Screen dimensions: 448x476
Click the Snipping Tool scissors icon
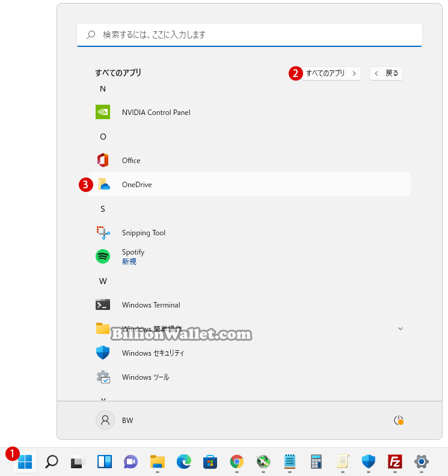point(103,233)
